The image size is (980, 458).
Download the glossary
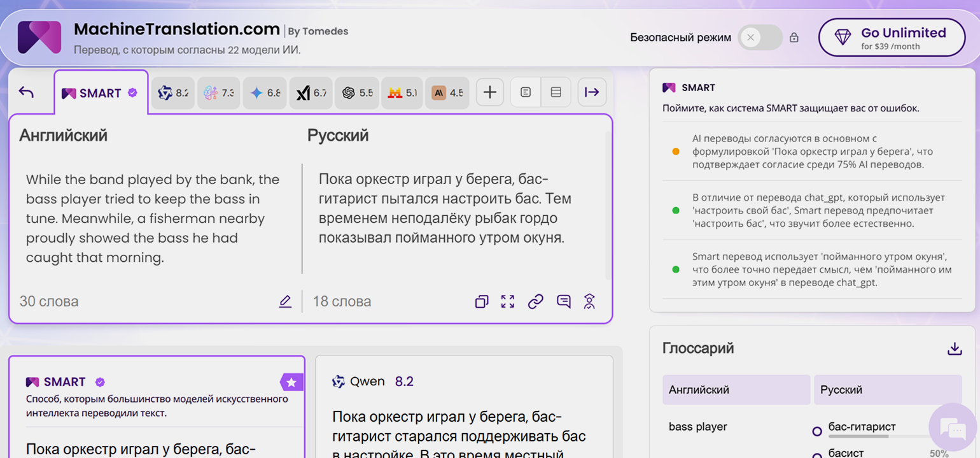tap(954, 348)
